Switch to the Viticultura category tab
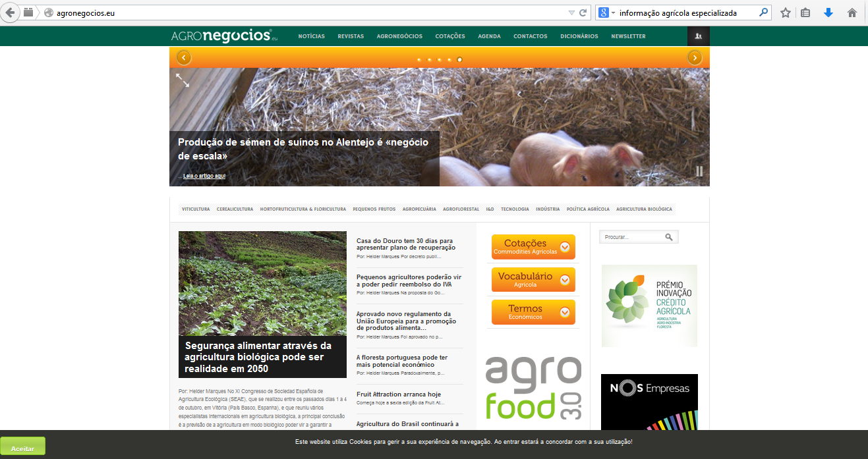The height and width of the screenshot is (459, 868). [196, 209]
